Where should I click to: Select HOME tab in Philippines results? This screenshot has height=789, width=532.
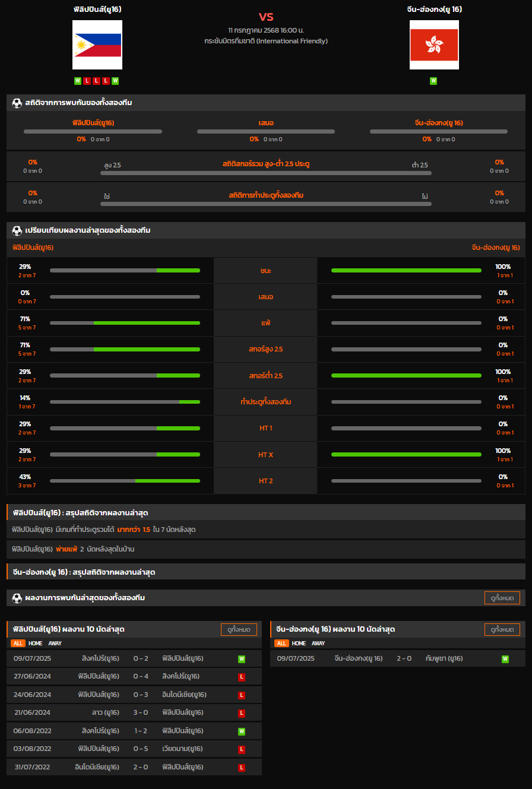36,644
